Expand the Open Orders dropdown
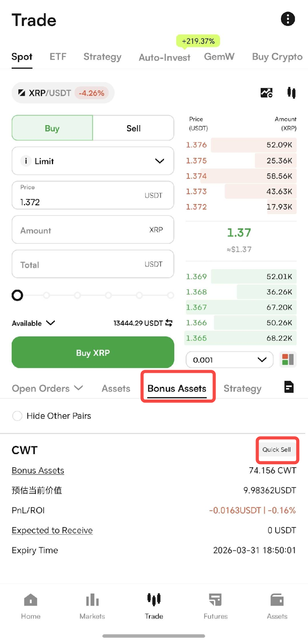This screenshot has width=308, height=644. coord(48,388)
